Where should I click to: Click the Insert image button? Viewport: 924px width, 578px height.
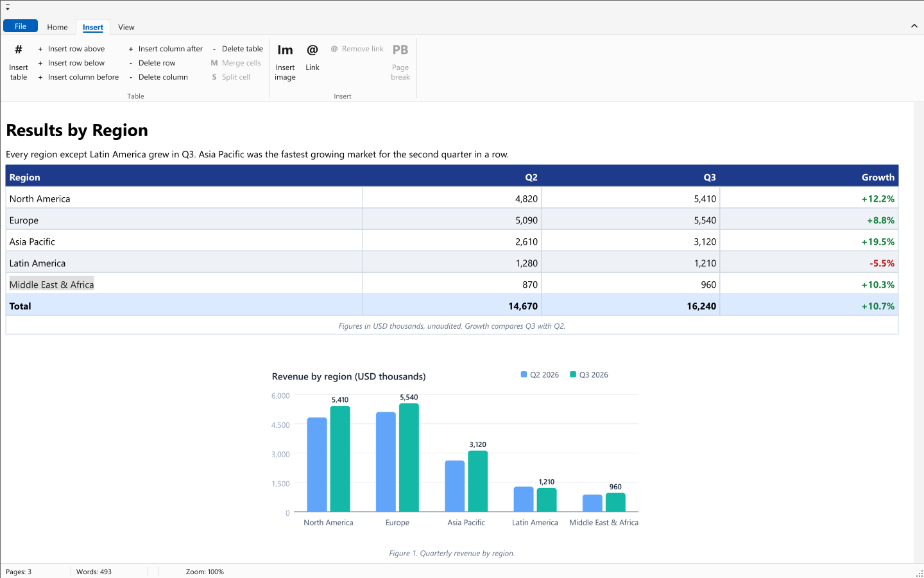(285, 62)
